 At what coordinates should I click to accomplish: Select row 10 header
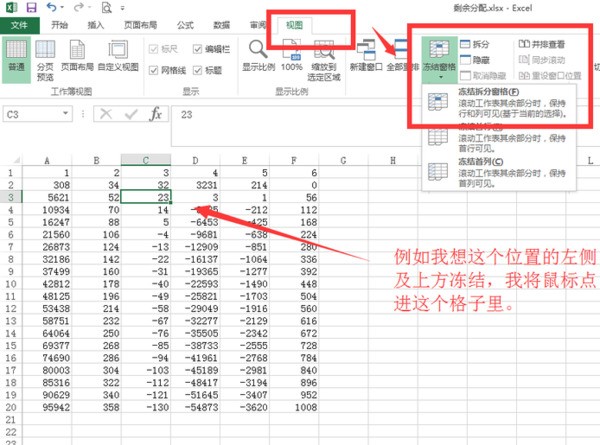click(11, 284)
